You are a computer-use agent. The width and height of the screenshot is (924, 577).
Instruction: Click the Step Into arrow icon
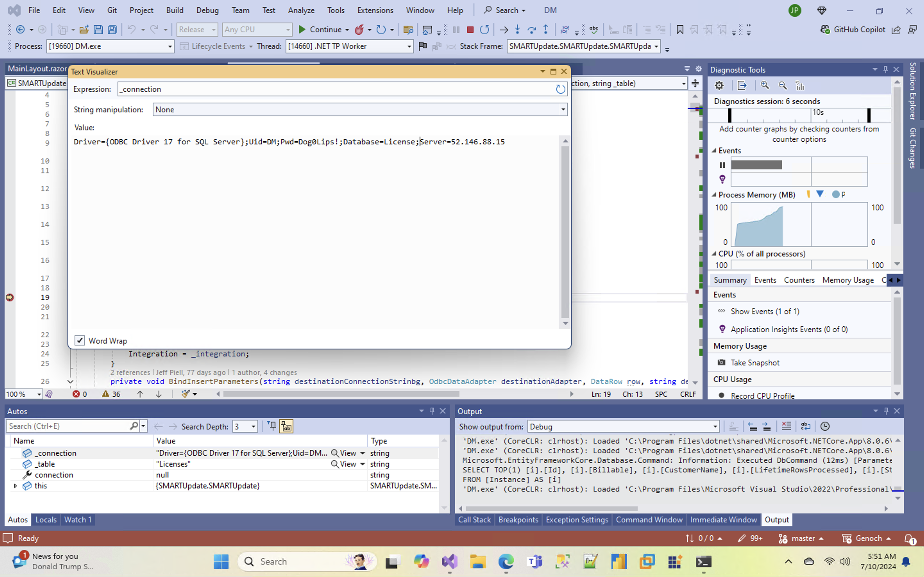click(518, 29)
